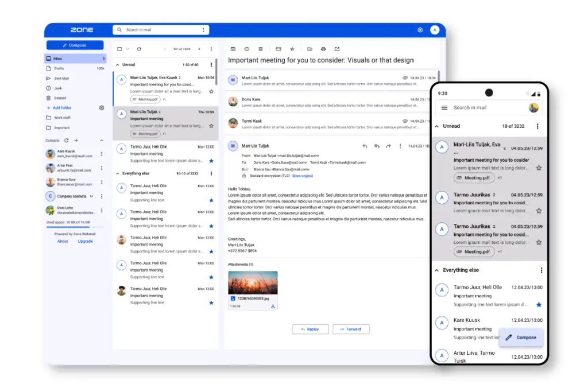Star the first unread Mari-Liis Tuljak, Eva Kuusk email
The width and height of the screenshot is (588, 392).
point(211,91)
